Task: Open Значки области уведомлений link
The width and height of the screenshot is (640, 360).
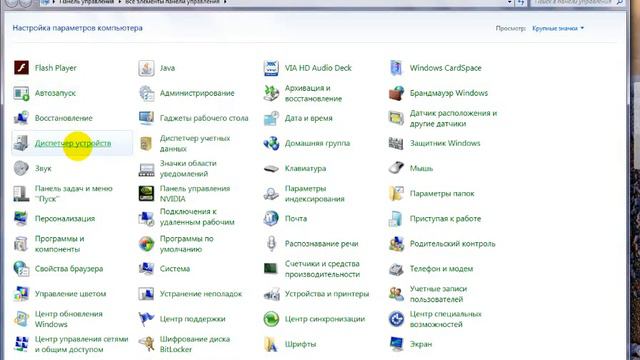Action: pos(188,168)
